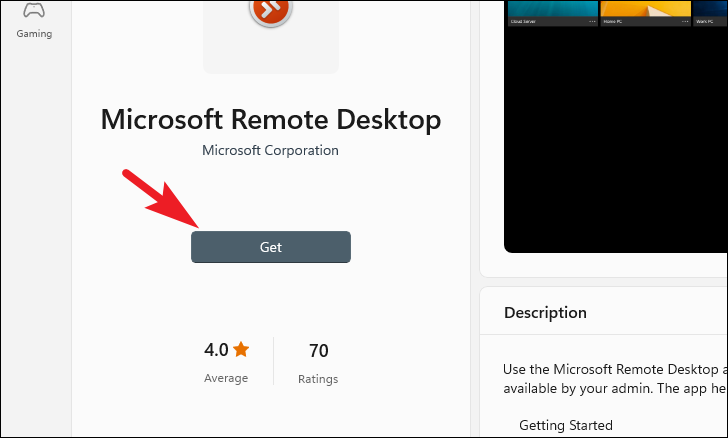Viewport: 728px width, 438px height.
Task: Open more options on Cloud Server tile
Action: (592, 21)
